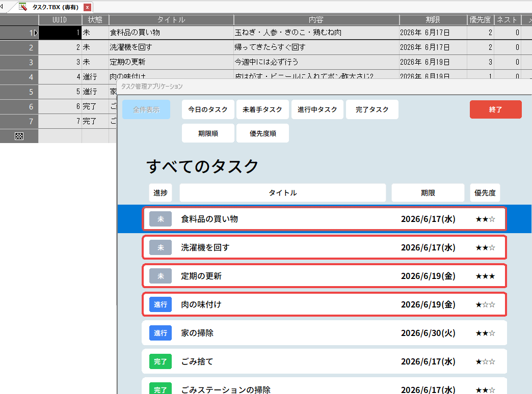This screenshot has height=394, width=532.
Task: Show 進行中タスク
Action: point(317,109)
